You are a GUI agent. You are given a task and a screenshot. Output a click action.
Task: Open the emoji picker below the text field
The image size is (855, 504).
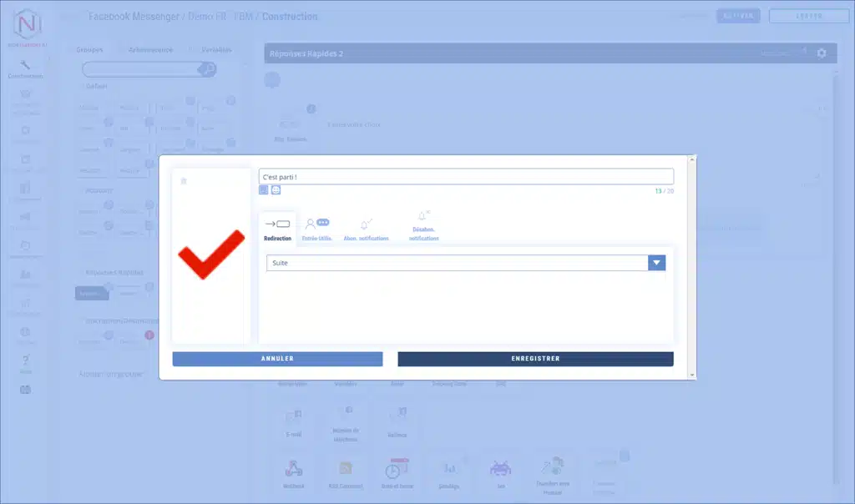pyautogui.click(x=276, y=190)
